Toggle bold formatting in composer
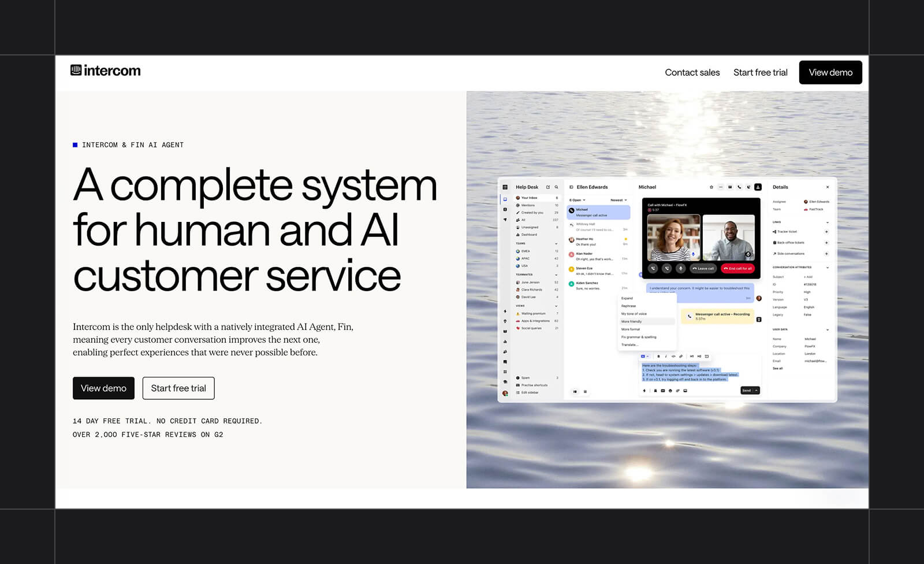924x564 pixels. coord(658,356)
